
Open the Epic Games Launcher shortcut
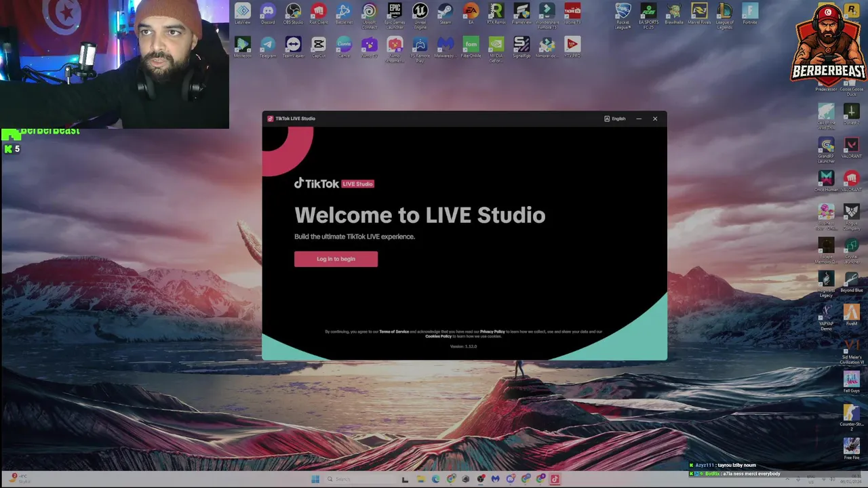pos(395,16)
